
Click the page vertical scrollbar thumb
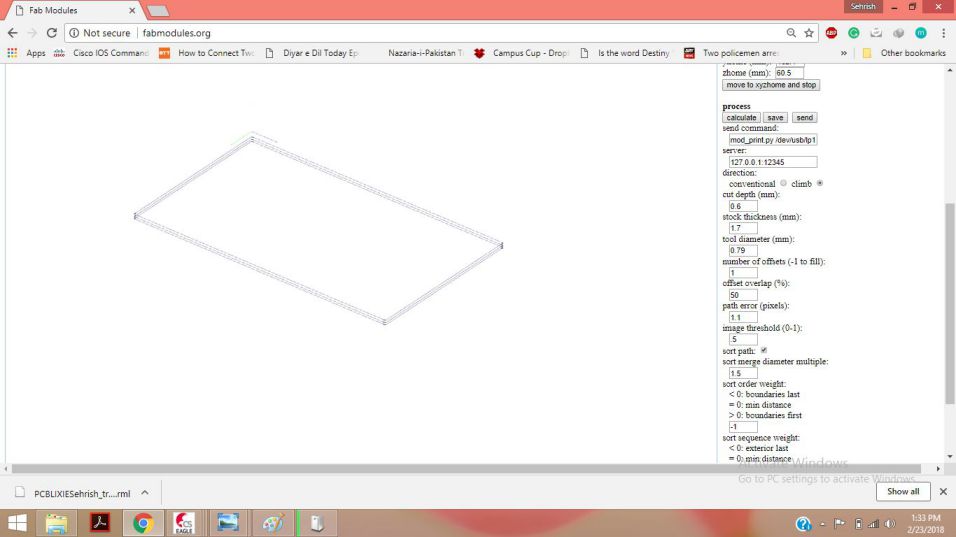point(949,304)
